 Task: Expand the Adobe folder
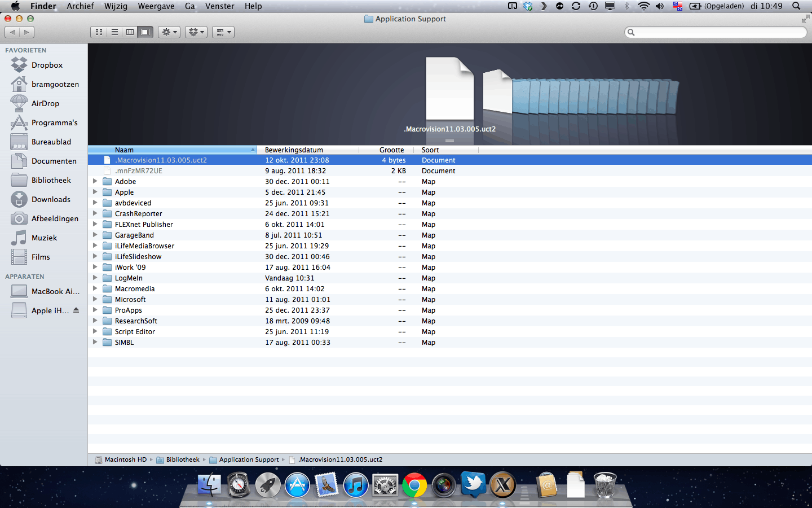(95, 181)
